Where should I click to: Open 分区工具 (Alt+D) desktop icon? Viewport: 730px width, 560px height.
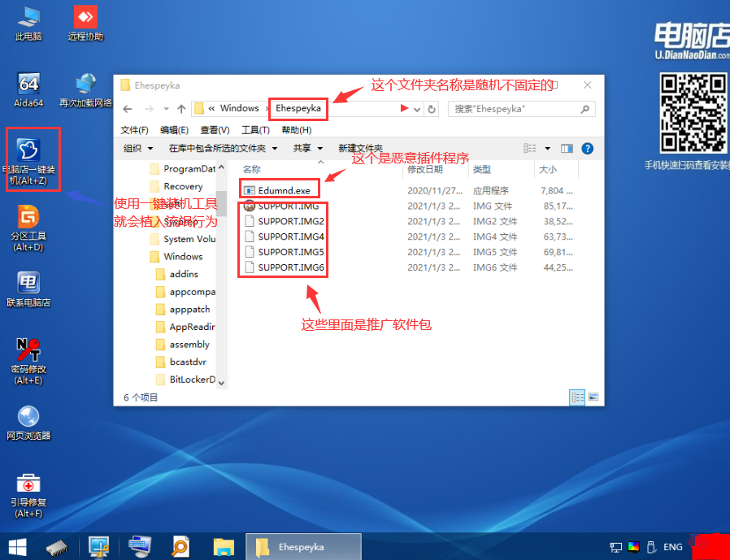point(28,228)
